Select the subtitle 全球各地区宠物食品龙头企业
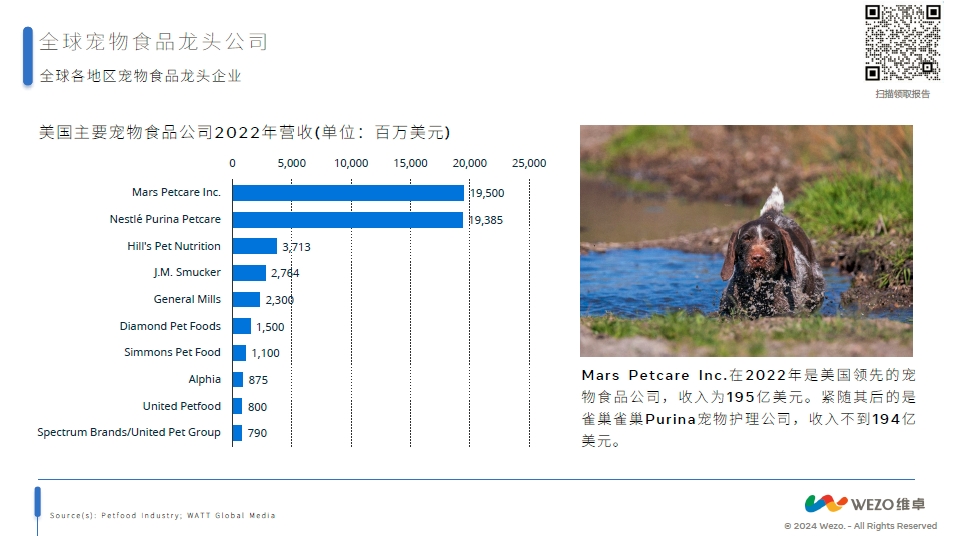Image resolution: width=957 pixels, height=536 pixels. point(140,76)
